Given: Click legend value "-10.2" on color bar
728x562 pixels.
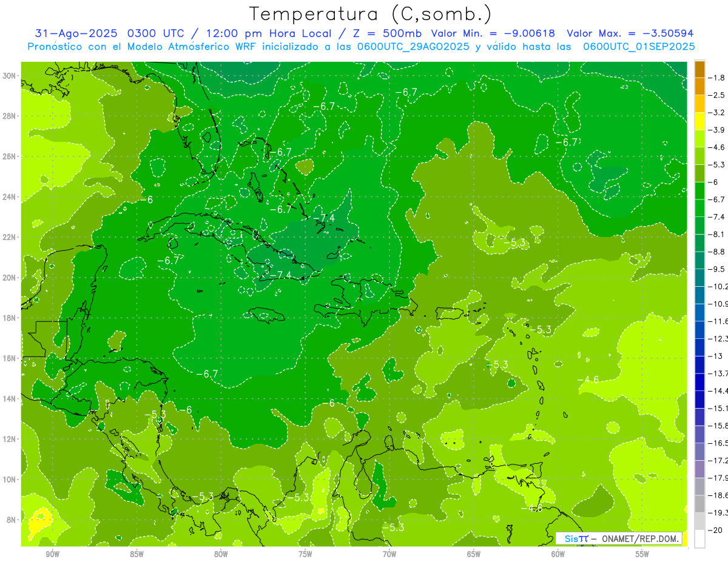Looking at the screenshot, I should point(718,286).
